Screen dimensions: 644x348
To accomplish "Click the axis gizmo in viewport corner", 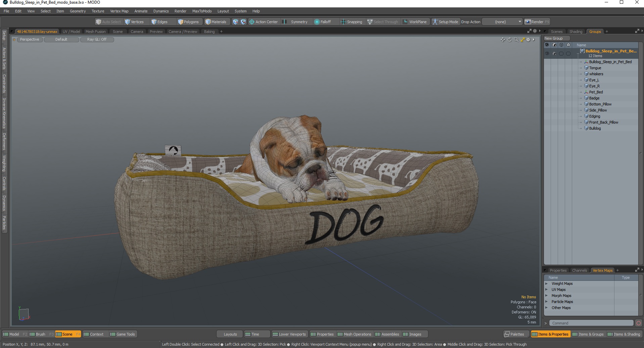I will [x=24, y=313].
